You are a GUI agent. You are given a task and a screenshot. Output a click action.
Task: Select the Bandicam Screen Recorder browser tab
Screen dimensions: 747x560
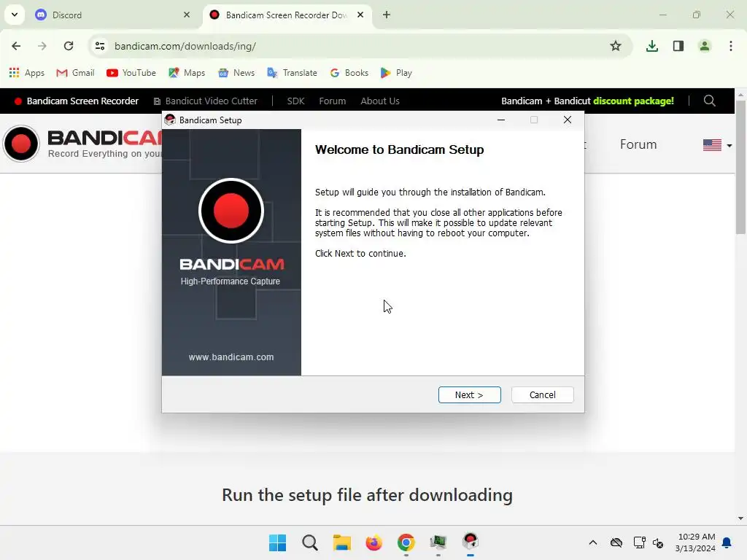click(x=286, y=15)
